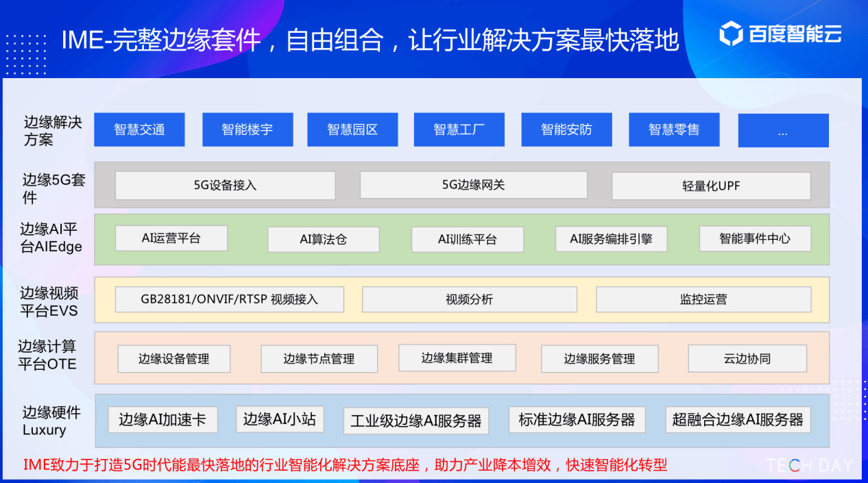
Task: Click the slide title starting with IME-完整边缘套件
Action: (370, 40)
